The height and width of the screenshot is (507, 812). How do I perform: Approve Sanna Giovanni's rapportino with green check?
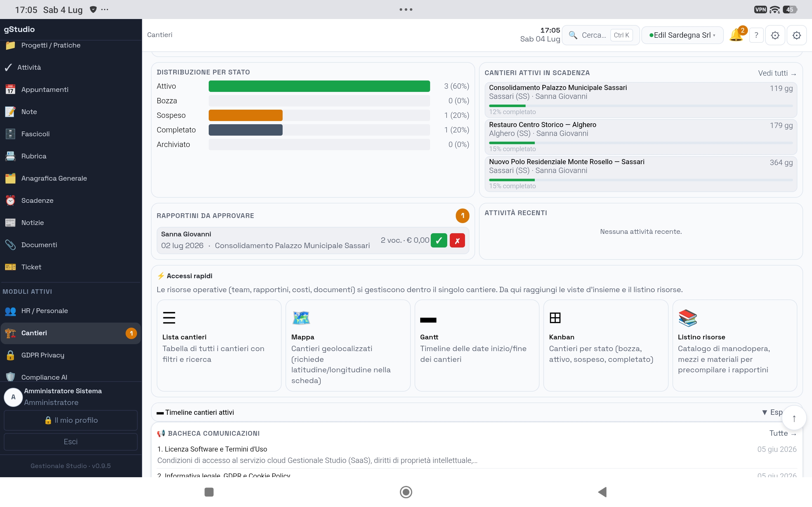tap(439, 241)
